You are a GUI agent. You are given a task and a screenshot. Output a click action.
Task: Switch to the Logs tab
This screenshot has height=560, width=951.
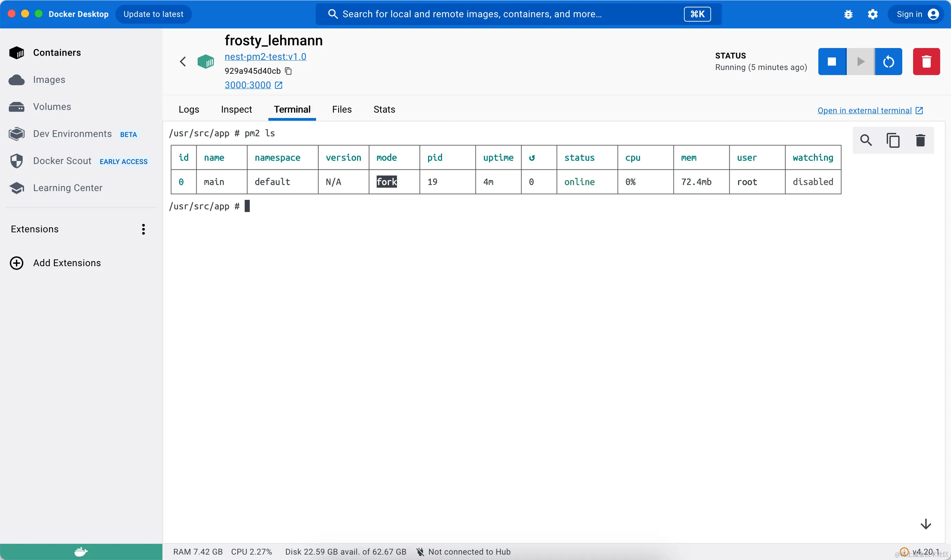(x=189, y=110)
